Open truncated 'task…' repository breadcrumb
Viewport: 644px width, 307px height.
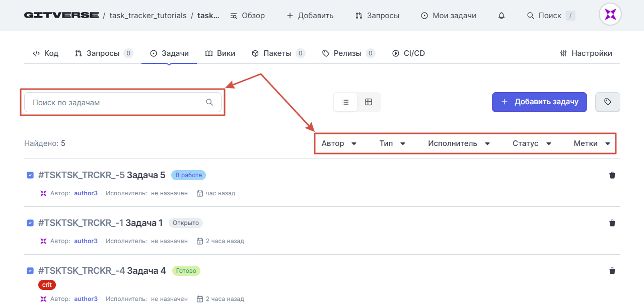coord(208,16)
